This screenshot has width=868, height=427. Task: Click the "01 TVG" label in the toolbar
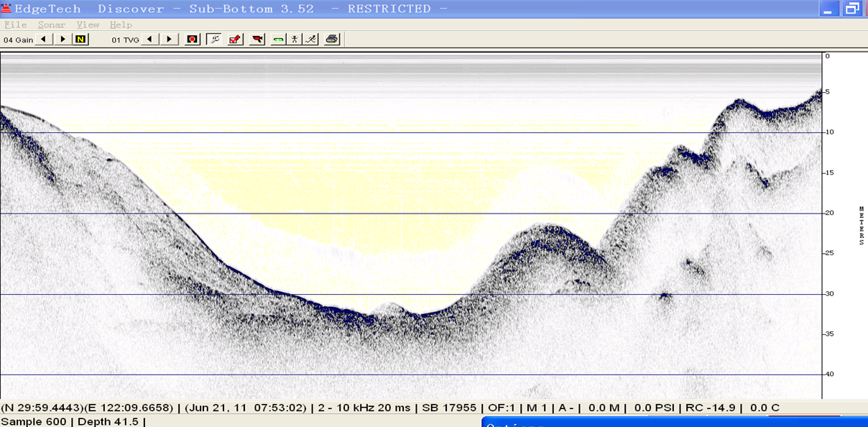(126, 40)
